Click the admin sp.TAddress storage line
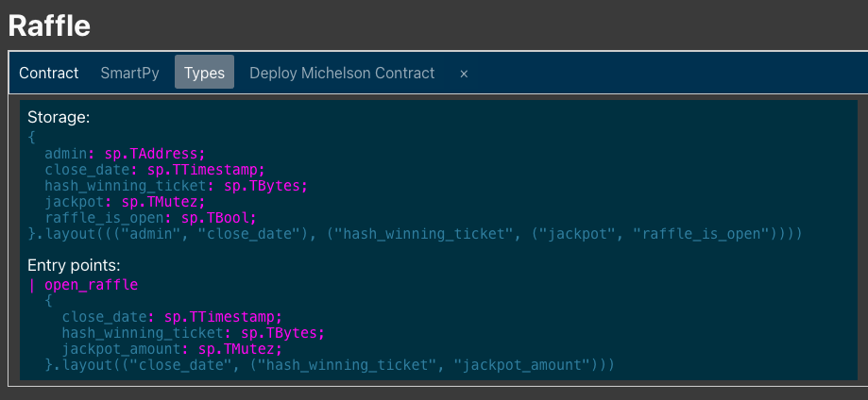Screen dimensions: 868x400 (125, 153)
